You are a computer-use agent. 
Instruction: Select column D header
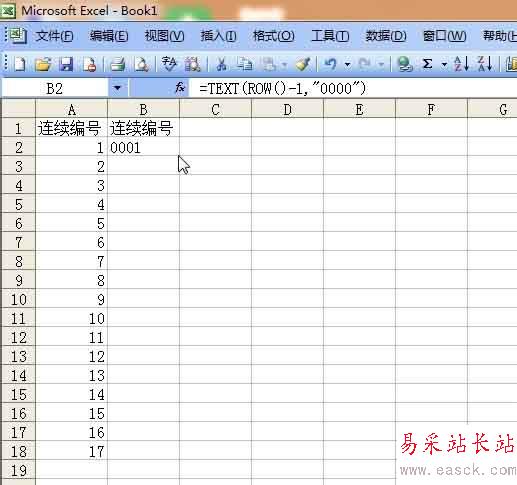pyautogui.click(x=287, y=109)
